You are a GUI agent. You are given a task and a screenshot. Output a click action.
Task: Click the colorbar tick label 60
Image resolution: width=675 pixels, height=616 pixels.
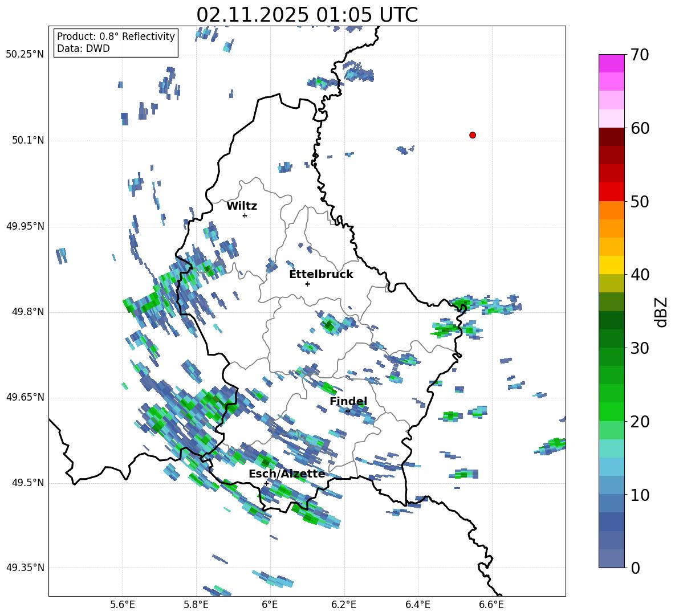tap(640, 128)
